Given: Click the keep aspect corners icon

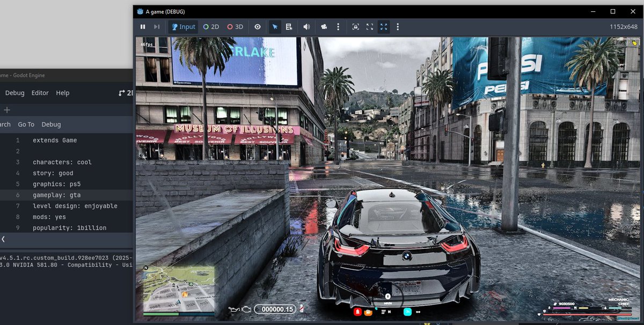Looking at the screenshot, I should click(369, 27).
